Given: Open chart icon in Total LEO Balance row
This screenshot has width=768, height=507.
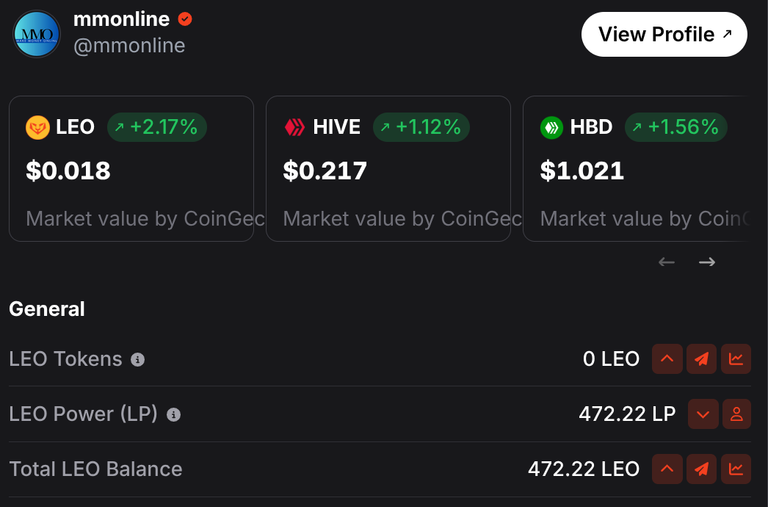Looking at the screenshot, I should pyautogui.click(x=736, y=469).
